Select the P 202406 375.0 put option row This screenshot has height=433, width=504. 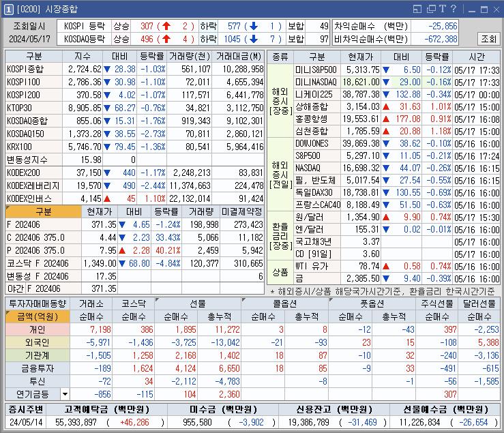point(134,250)
